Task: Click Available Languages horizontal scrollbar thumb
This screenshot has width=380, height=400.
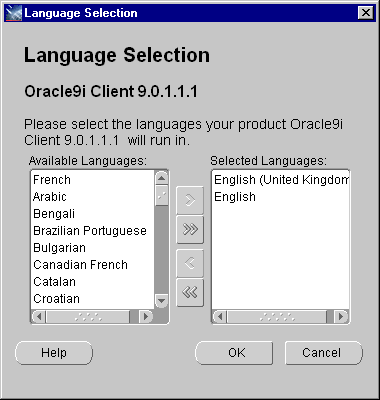Action: pyautogui.click(x=88, y=316)
